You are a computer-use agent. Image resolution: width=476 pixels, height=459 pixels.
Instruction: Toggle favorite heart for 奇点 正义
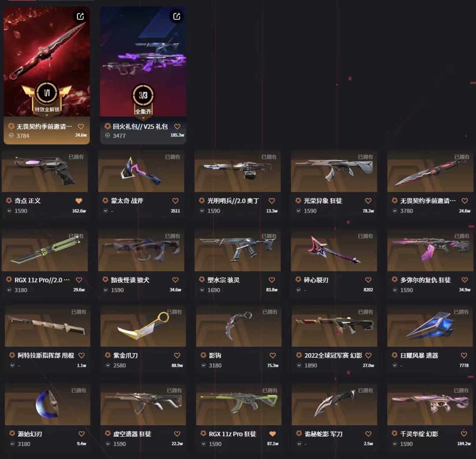78,201
